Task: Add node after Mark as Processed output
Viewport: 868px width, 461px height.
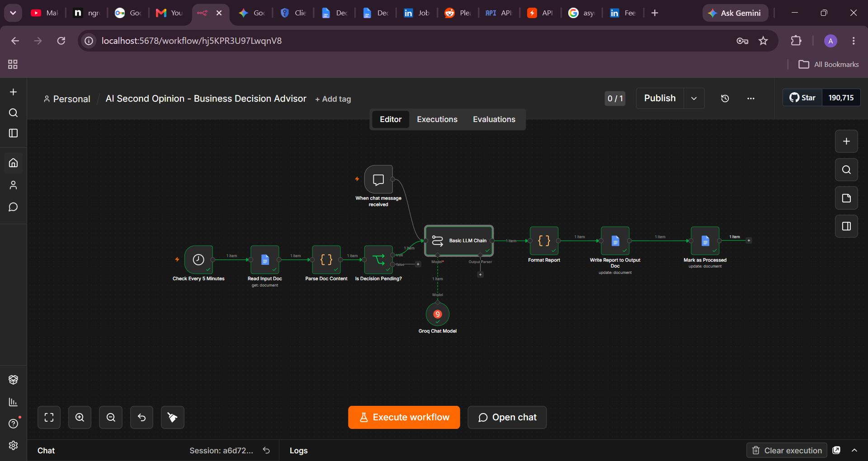Action: (x=749, y=240)
